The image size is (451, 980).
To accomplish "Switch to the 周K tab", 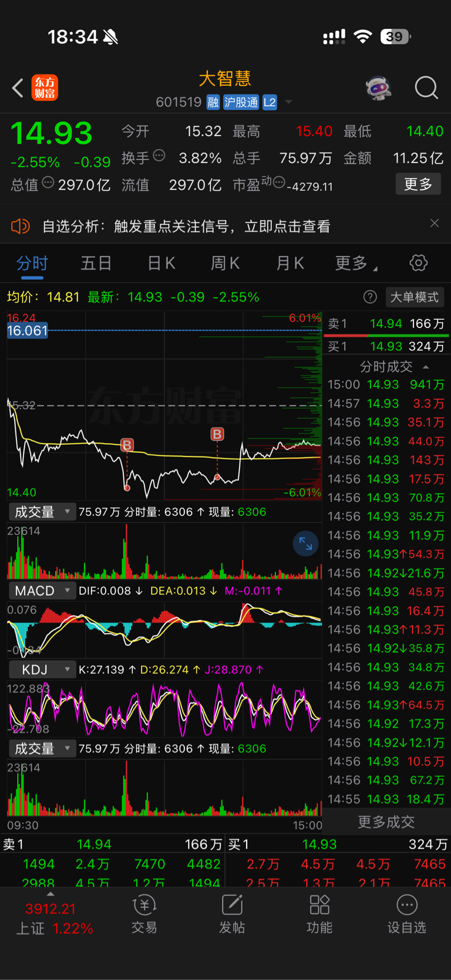I will coord(225,263).
